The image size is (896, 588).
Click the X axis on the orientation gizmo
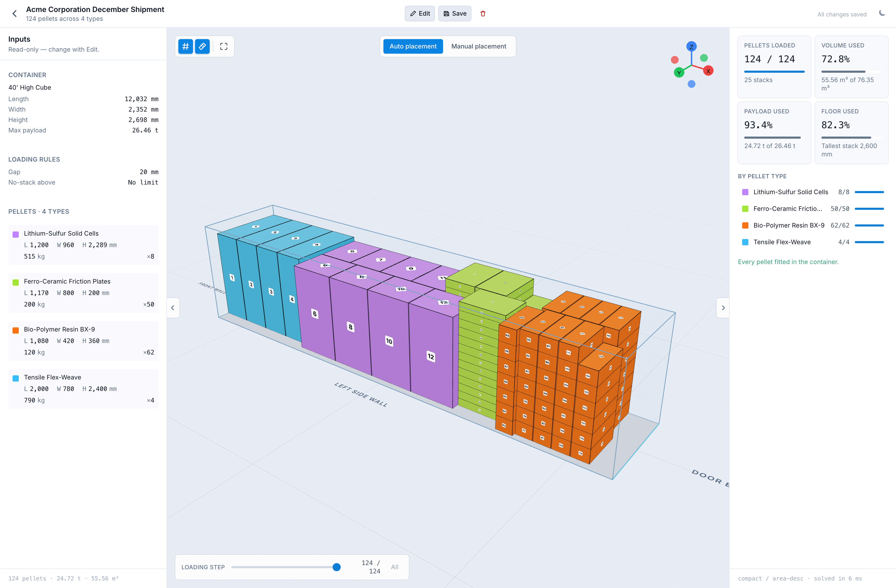point(708,71)
